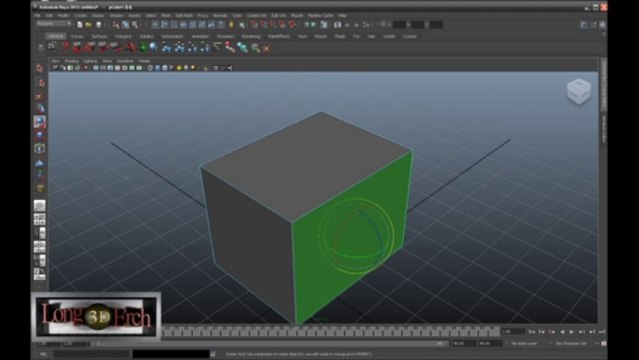Select the Select tool arrow in toolbox
The height and width of the screenshot is (360, 639).
coord(40,68)
